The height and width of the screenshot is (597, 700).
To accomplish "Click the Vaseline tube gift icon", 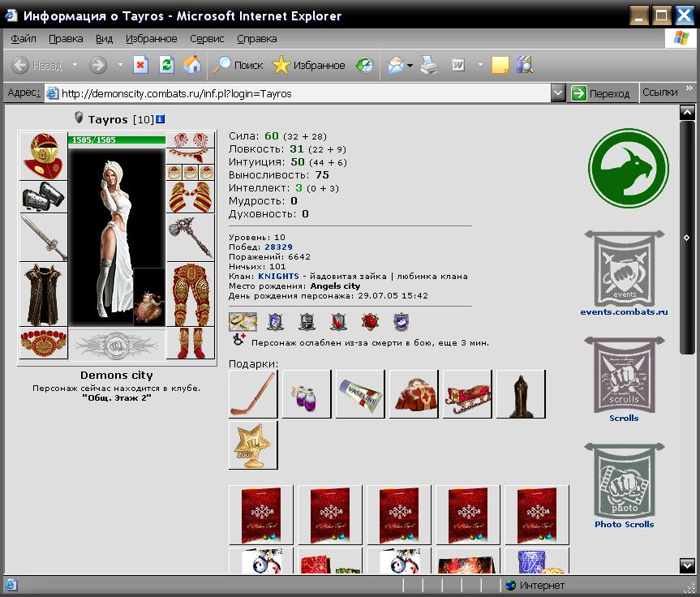I will tap(360, 394).
